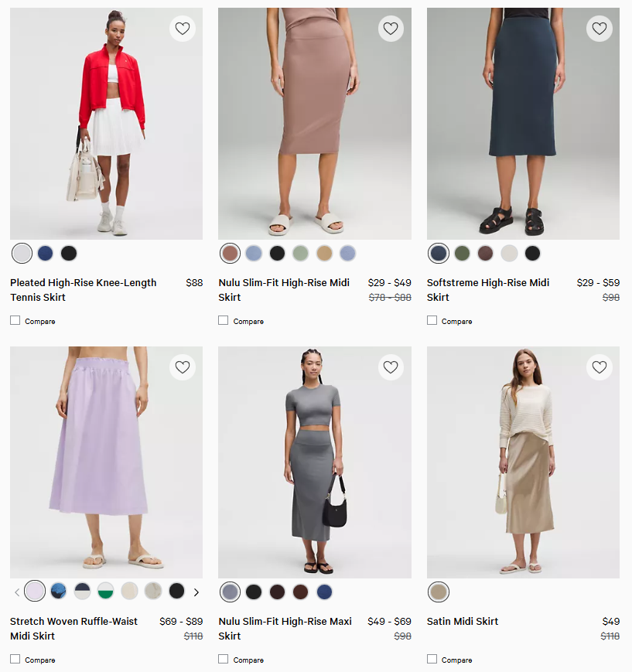Check Compare for Pleated Tennis Skirt
The height and width of the screenshot is (672, 632).
(x=15, y=320)
